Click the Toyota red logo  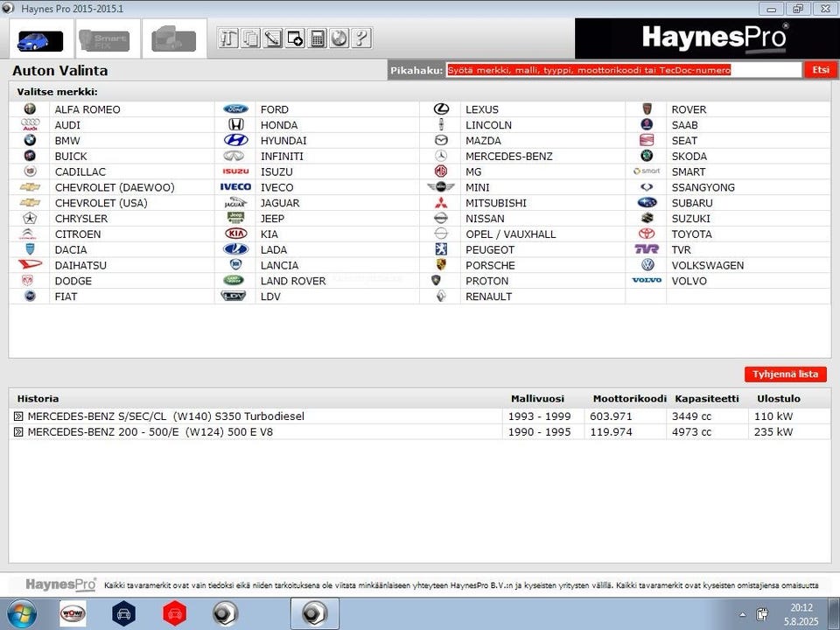pos(647,234)
